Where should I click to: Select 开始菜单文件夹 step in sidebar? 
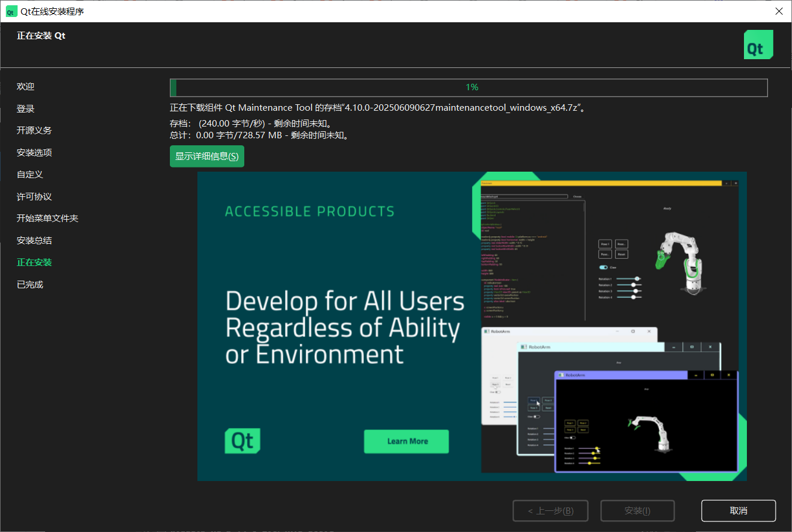pyautogui.click(x=47, y=219)
